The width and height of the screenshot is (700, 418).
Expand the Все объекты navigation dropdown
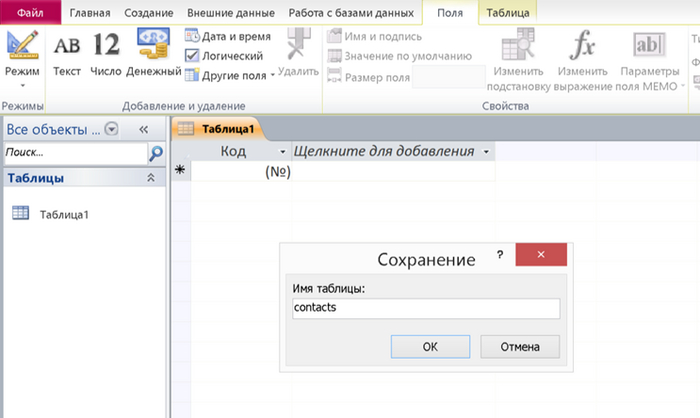[111, 128]
